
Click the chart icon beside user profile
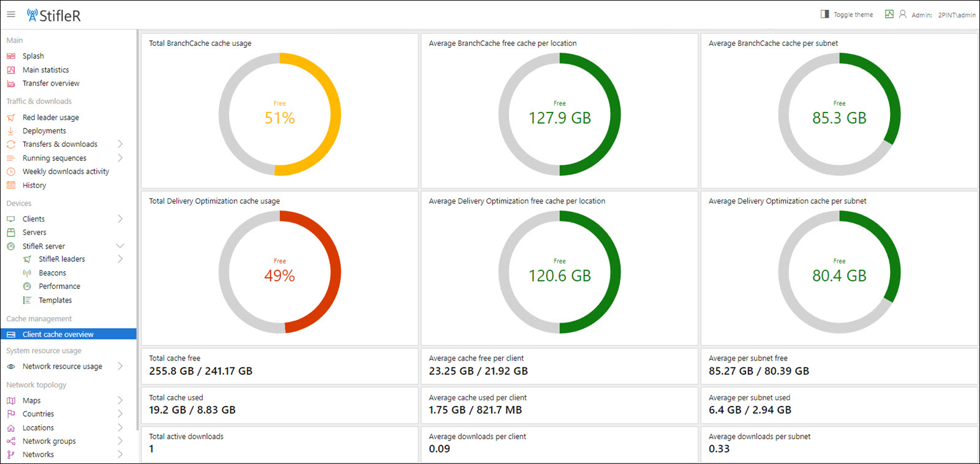point(889,14)
